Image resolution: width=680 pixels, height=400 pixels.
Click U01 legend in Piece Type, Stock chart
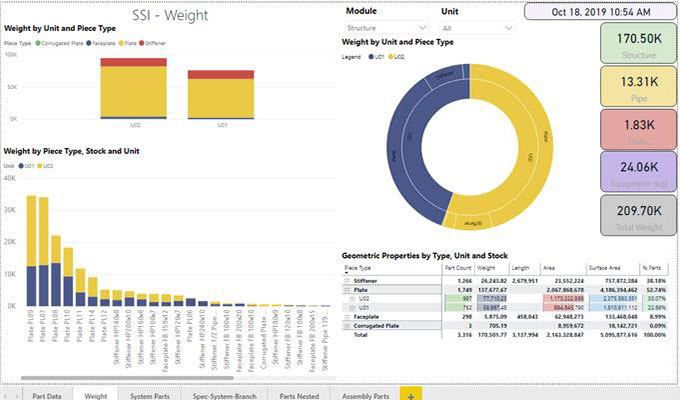click(26, 166)
